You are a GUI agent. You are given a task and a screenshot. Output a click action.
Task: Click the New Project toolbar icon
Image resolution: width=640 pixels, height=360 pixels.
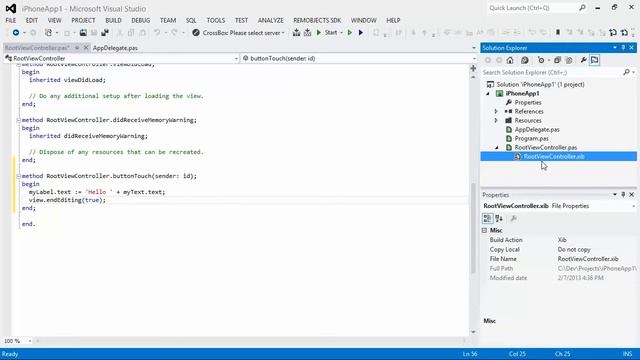pos(48,33)
